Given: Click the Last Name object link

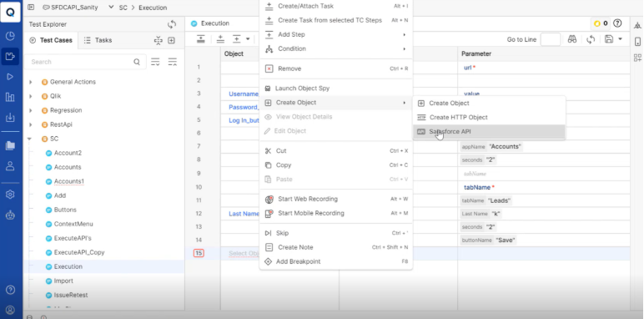Looking at the screenshot, I should [244, 214].
